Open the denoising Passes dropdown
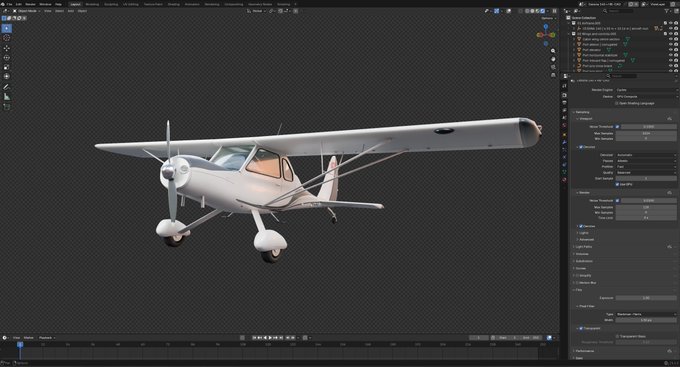Screen dimensions: 680x367 [x=646, y=161]
